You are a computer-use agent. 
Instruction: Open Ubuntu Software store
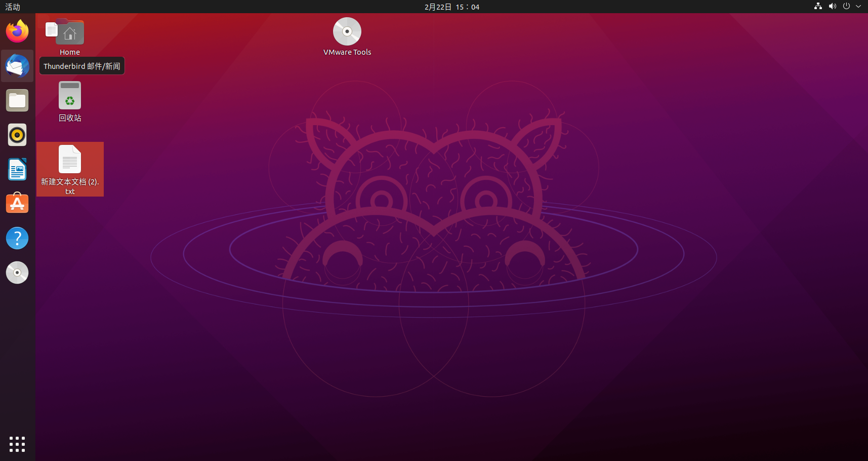coord(17,204)
